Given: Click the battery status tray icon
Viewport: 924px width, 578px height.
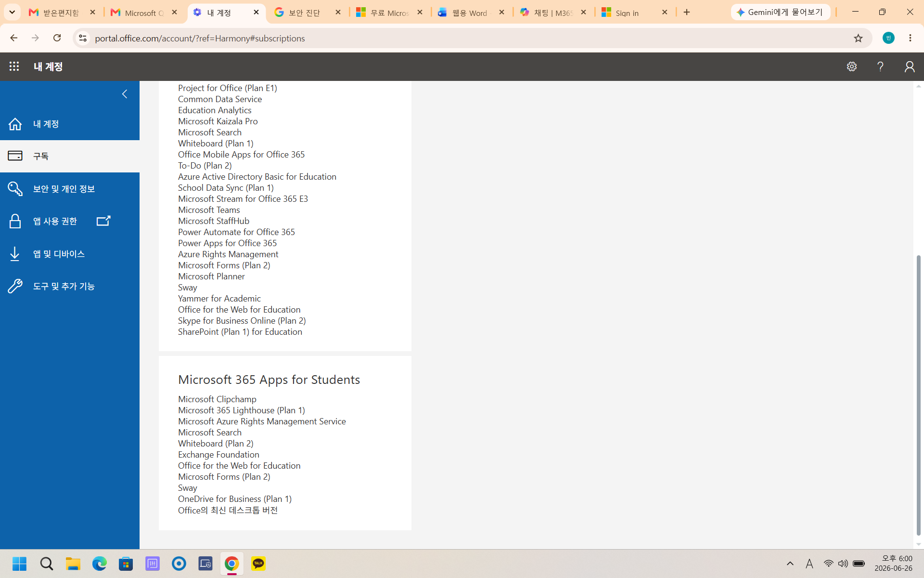Looking at the screenshot, I should pos(859,564).
